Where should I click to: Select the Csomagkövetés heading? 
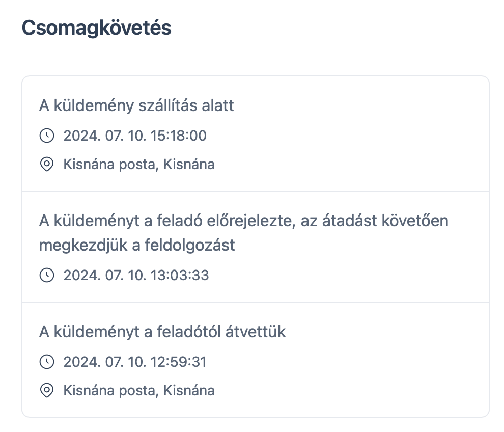click(97, 28)
